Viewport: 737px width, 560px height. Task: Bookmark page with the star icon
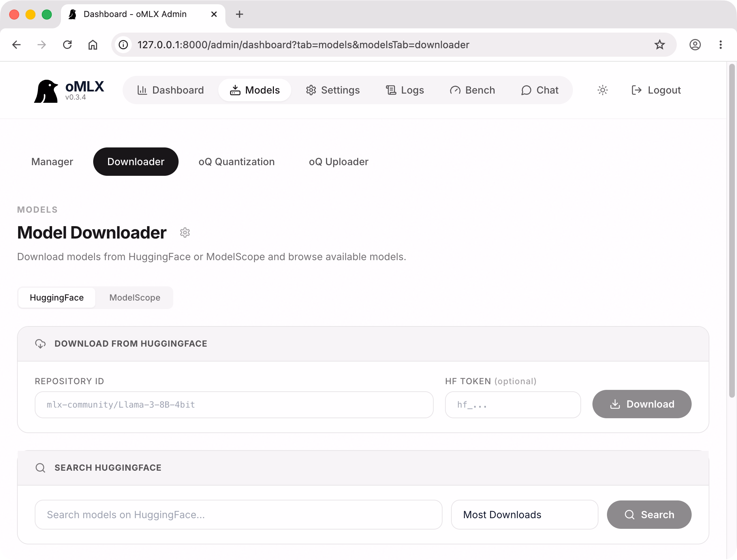point(659,45)
